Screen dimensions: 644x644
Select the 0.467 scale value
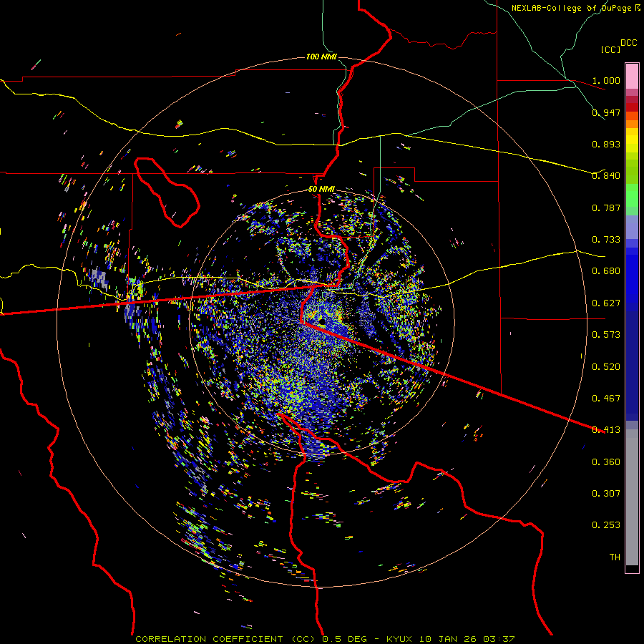pyautogui.click(x=606, y=399)
